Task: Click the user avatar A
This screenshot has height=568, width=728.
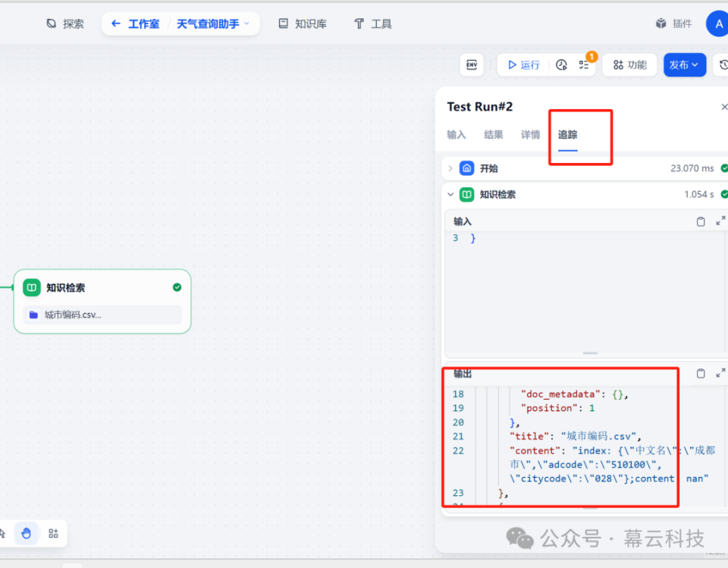Action: [718, 24]
